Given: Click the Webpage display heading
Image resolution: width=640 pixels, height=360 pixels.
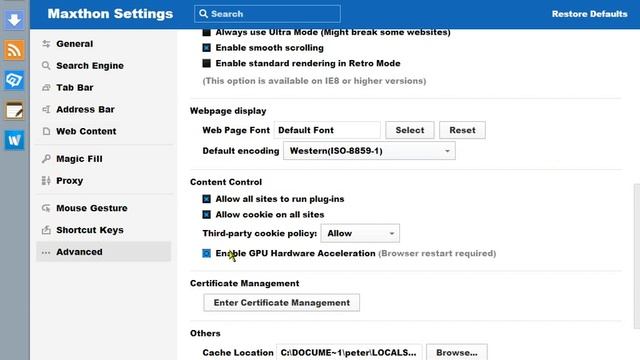Looking at the screenshot, I should 228,111.
